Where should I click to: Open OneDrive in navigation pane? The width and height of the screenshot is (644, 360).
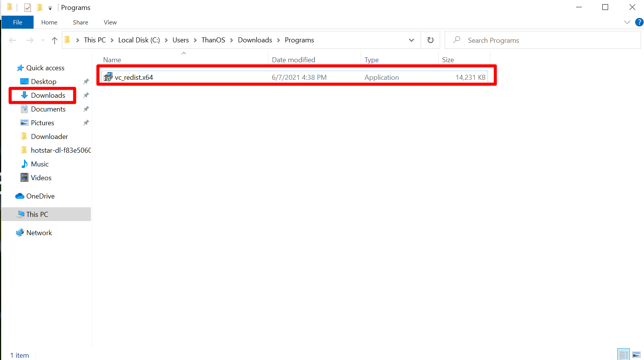tap(40, 196)
